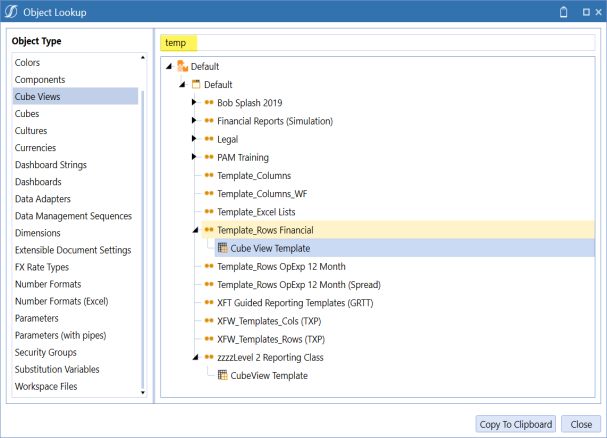Click the Cube View Template grid icon
This screenshot has height=438, width=607.
[x=222, y=248]
